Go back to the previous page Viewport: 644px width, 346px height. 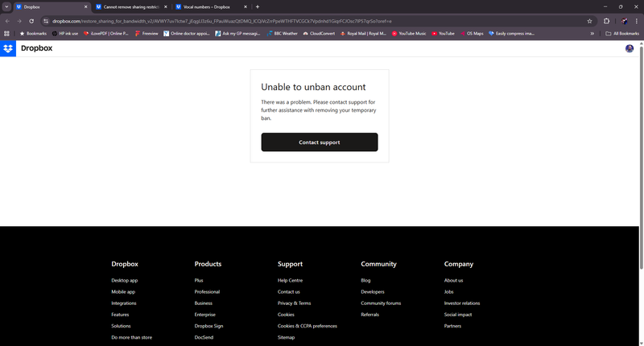[x=7, y=20]
